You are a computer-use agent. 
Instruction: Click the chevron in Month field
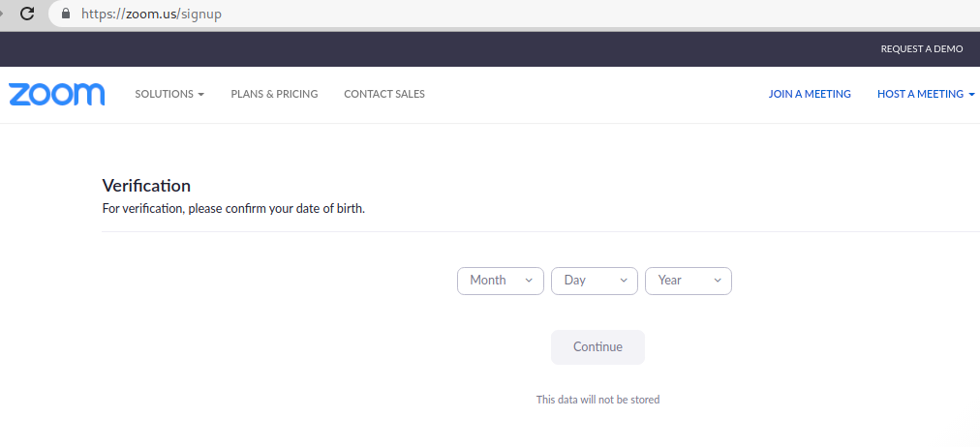coord(529,281)
